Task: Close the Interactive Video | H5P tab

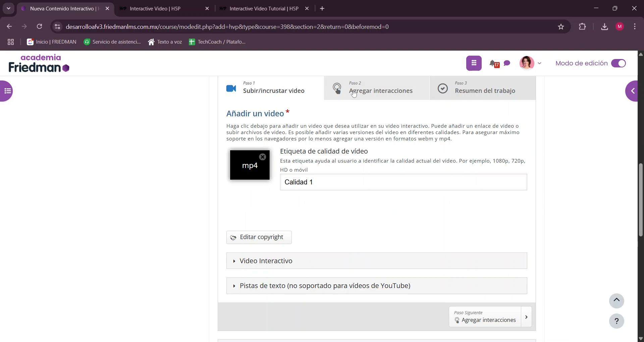Action: click(207, 9)
